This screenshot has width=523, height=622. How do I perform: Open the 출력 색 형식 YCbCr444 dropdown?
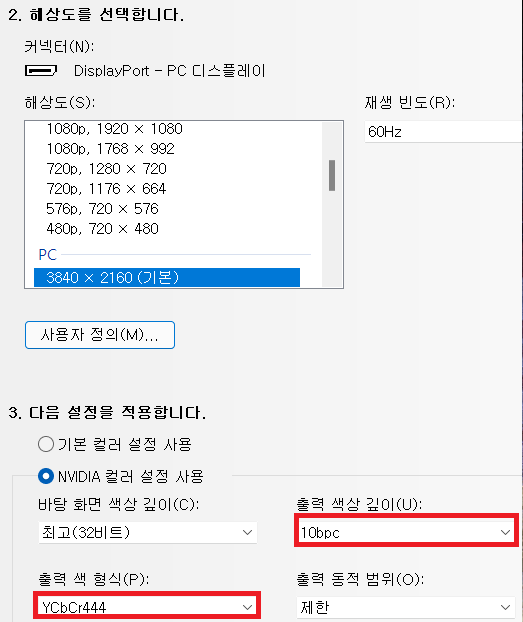[148, 607]
